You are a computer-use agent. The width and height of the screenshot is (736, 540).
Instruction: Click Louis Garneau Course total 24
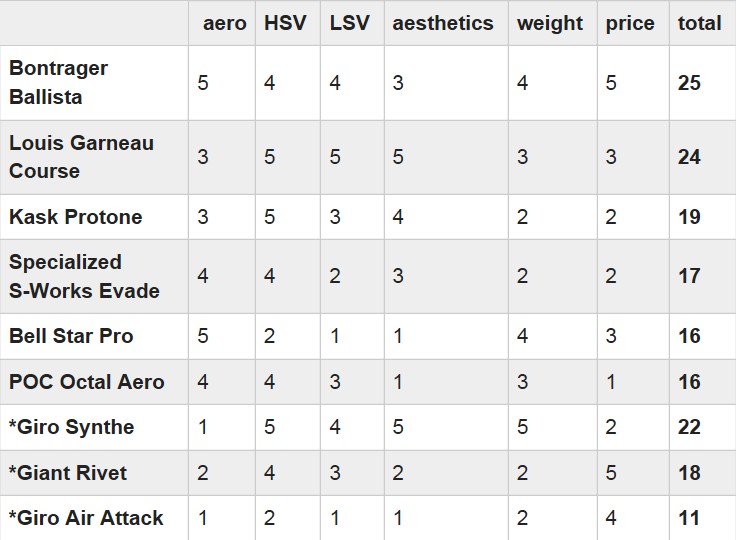[x=689, y=157]
